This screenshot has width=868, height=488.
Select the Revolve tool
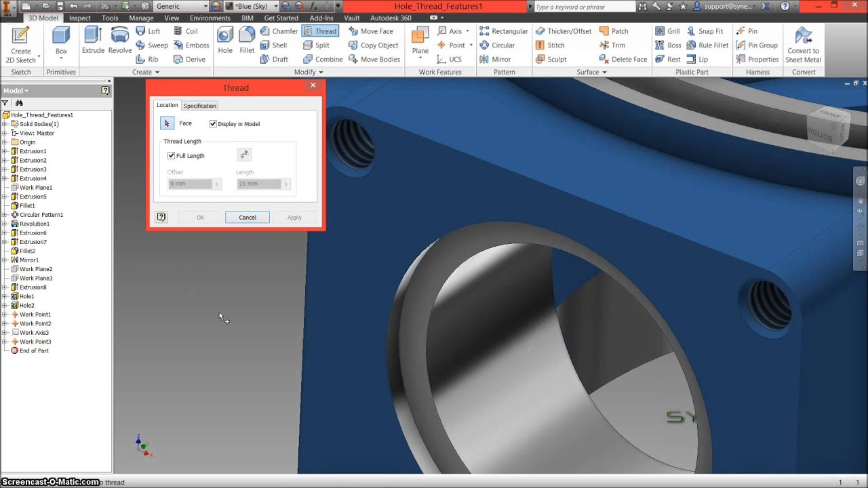click(120, 40)
